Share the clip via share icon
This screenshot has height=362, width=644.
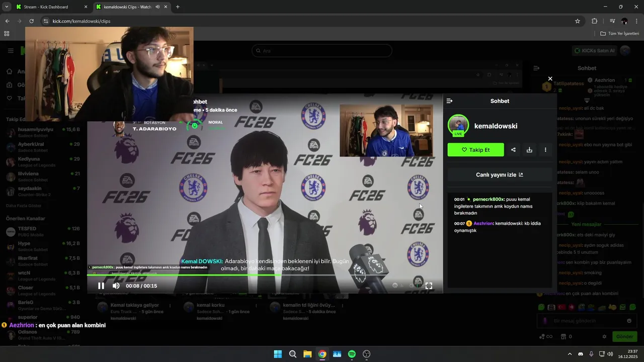[x=513, y=150]
